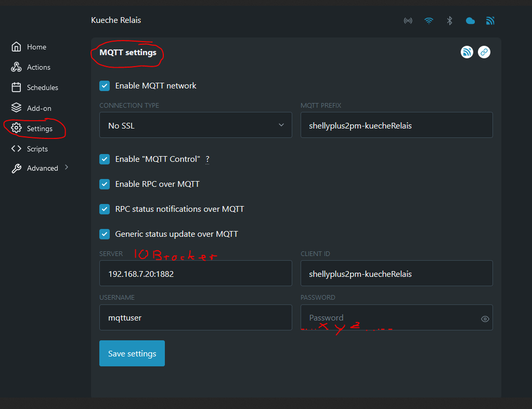Image resolution: width=532 pixels, height=409 pixels.
Task: Open the Connection Type dropdown
Action: 196,125
